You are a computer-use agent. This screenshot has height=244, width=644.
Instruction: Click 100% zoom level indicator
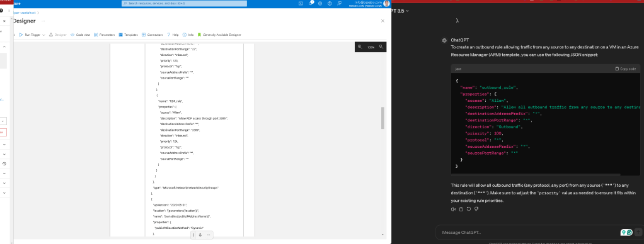[371, 47]
